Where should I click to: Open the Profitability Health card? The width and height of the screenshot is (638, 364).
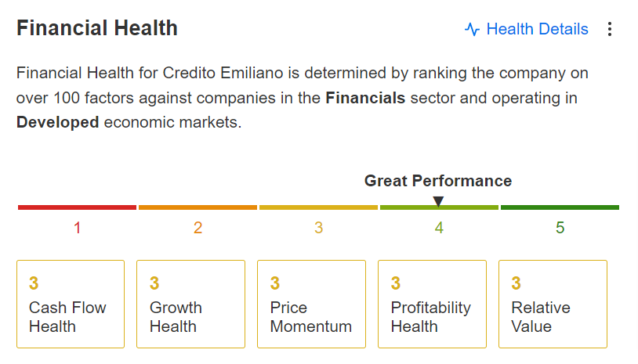pyautogui.click(x=432, y=304)
